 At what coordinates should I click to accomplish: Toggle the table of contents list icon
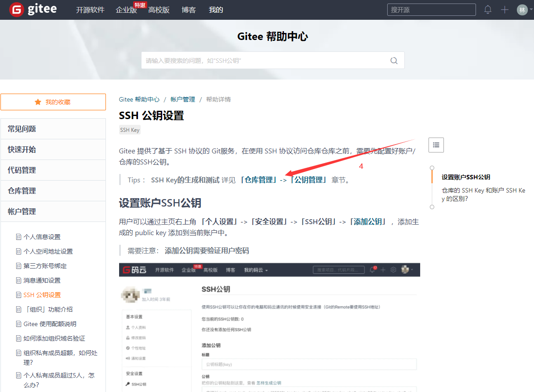pos(436,145)
